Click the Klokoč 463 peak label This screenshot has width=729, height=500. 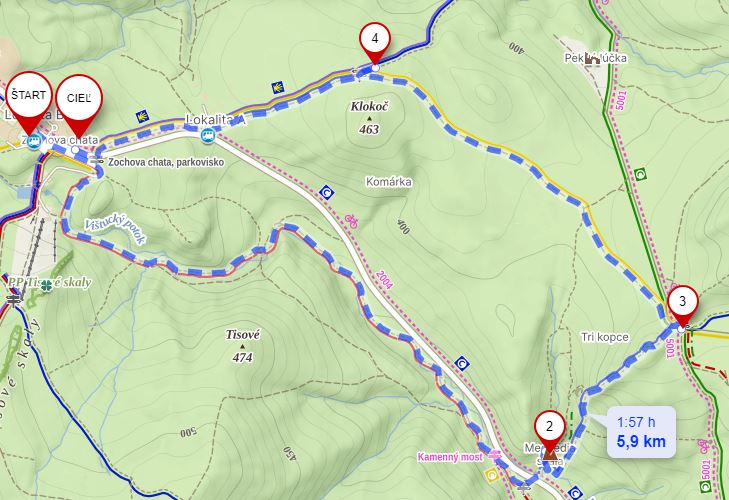(369, 117)
